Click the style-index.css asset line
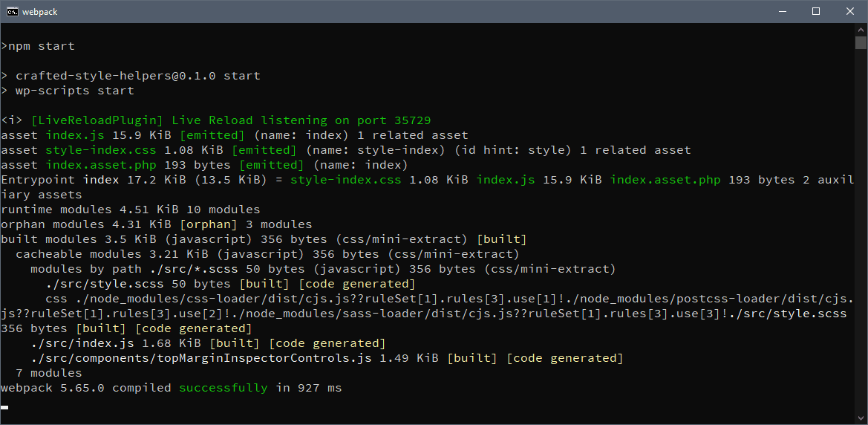This screenshot has height=425, width=868. [346, 150]
